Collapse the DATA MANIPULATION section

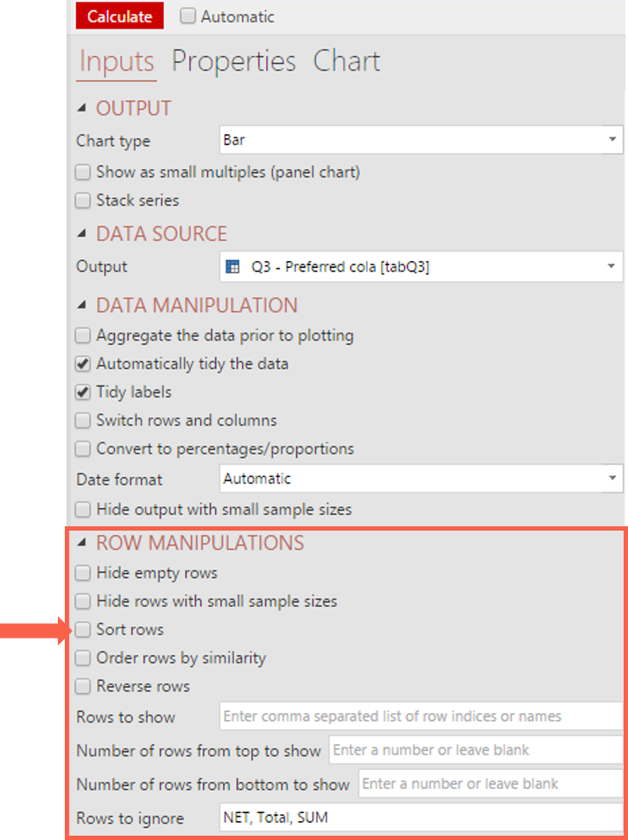pyautogui.click(x=82, y=306)
